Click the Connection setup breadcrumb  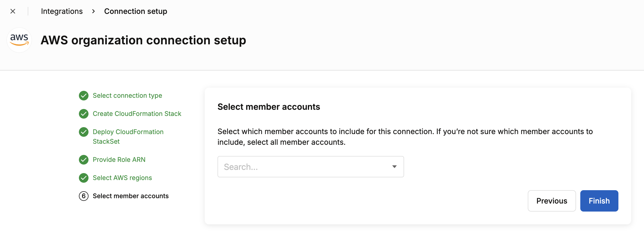point(136,11)
